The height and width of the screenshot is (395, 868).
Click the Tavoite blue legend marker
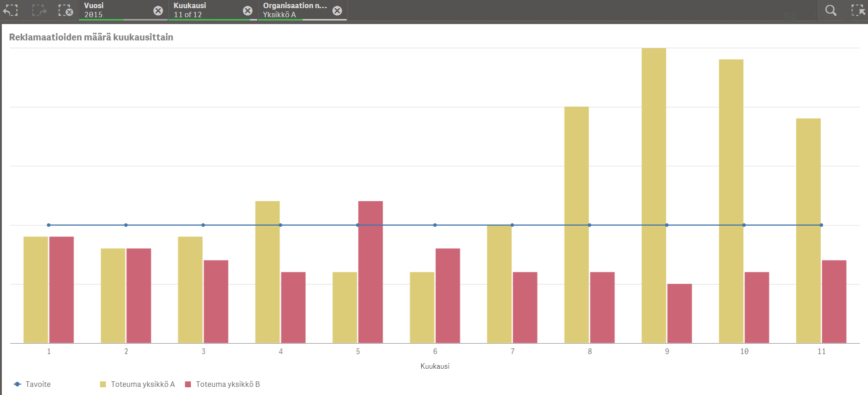[x=17, y=384]
